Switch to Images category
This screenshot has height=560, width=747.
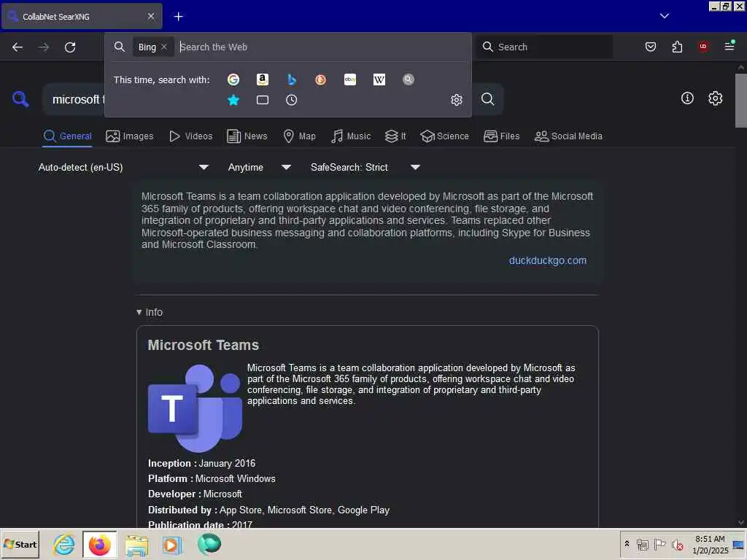(130, 136)
